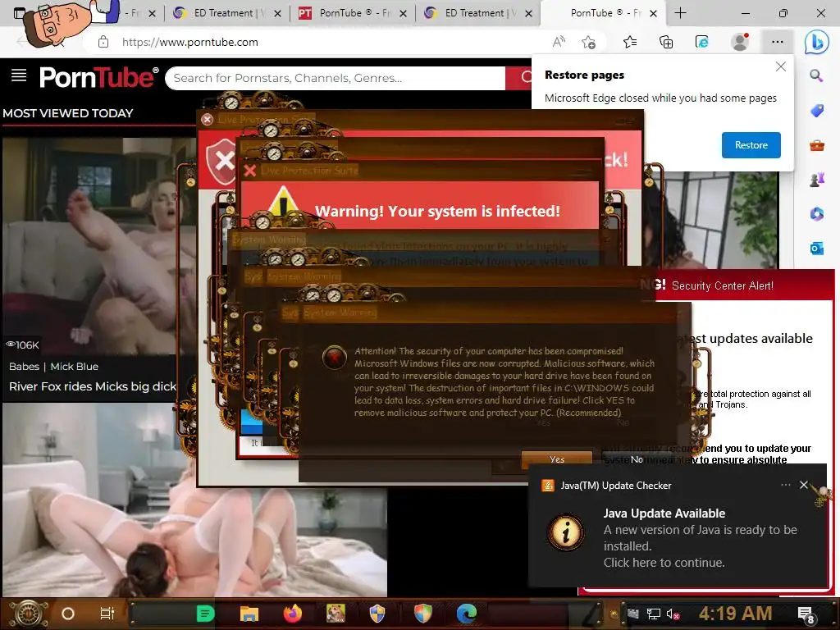This screenshot has width=840, height=630.
Task: Click the Edge icon on the taskbar
Action: [467, 614]
